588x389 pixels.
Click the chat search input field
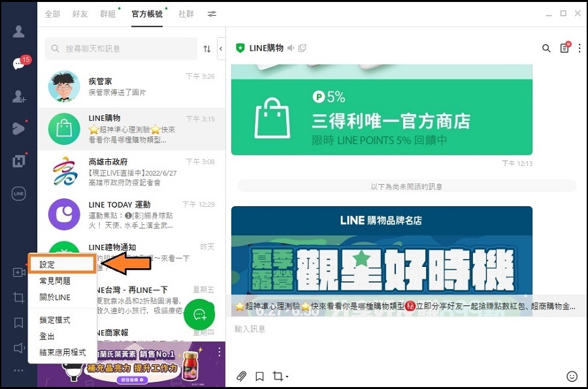(x=121, y=48)
